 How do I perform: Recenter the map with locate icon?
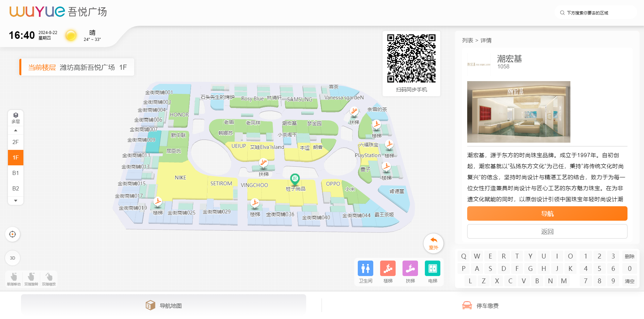point(13,234)
